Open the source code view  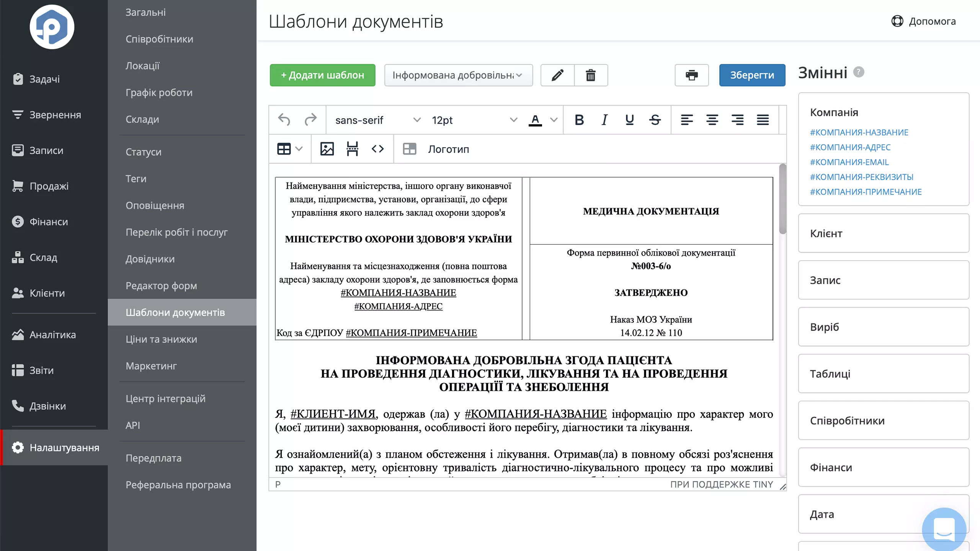(377, 149)
